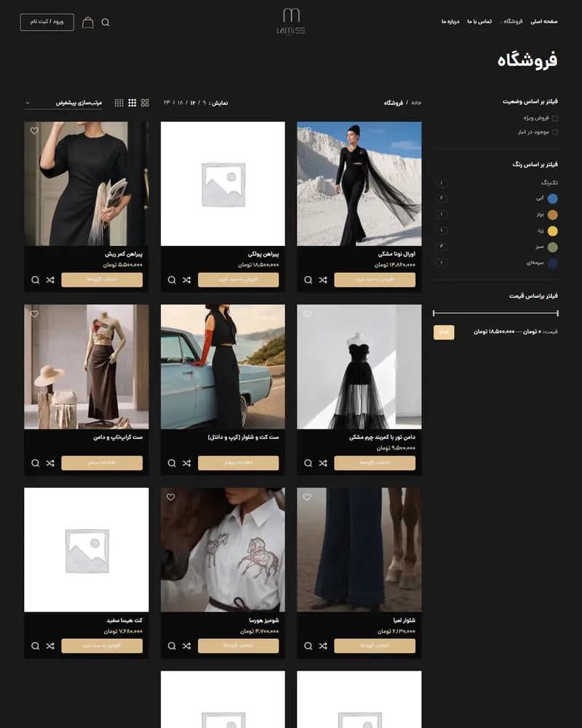Viewport: 582px width, 728px height.
Task: Compare 'پیراهن پولکی' shuffle icon
Action: click(x=186, y=280)
